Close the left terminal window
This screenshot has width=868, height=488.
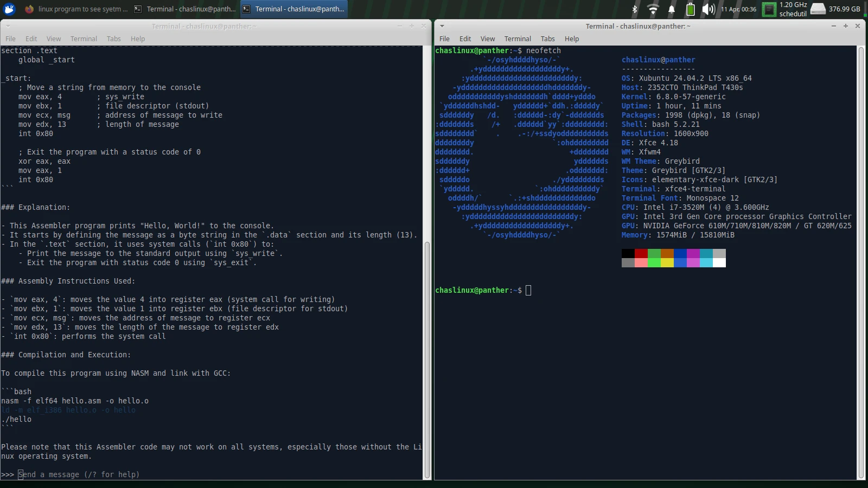[424, 26]
